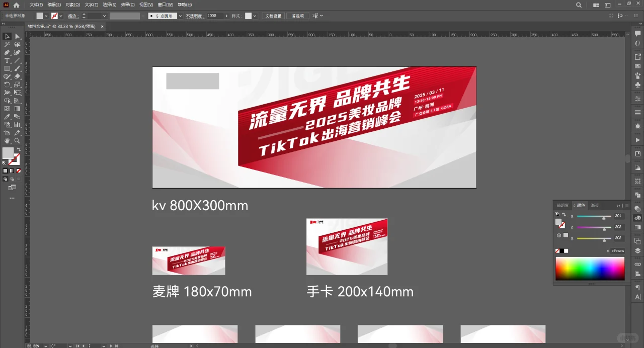Open the Links panel icon
Image resolution: width=644 pixels, height=348 pixels.
(x=637, y=264)
